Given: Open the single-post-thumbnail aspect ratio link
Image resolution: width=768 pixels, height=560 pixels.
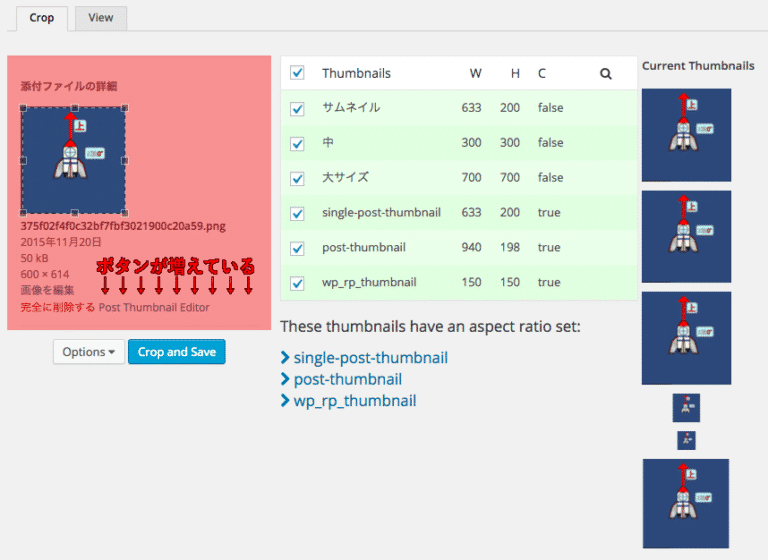Looking at the screenshot, I should (370, 358).
